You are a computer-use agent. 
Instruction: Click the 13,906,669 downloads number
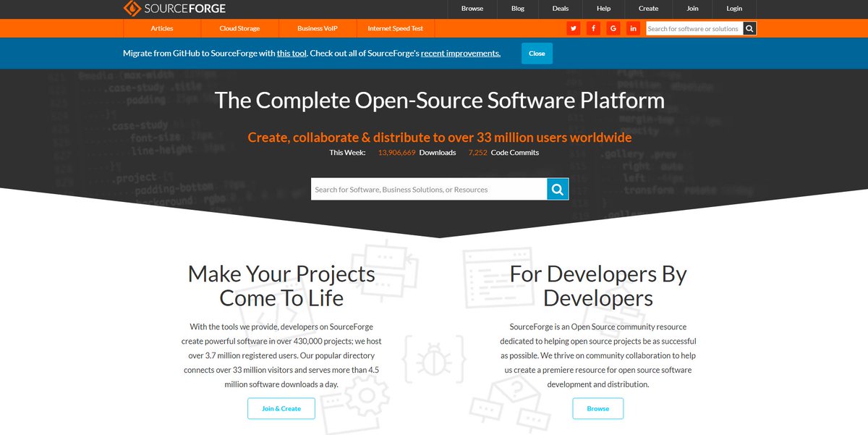click(396, 153)
